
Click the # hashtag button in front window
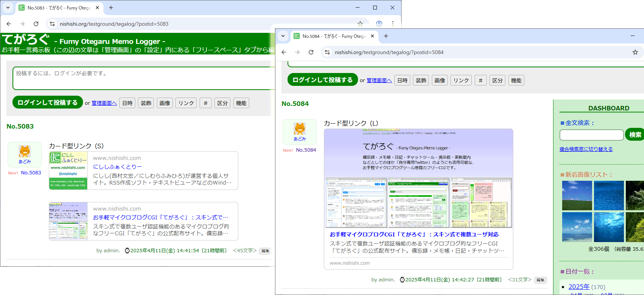(x=480, y=80)
